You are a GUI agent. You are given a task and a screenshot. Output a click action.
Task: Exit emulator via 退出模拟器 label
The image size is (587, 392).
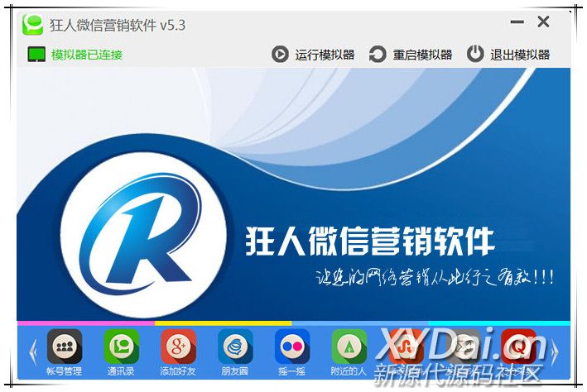click(520, 55)
